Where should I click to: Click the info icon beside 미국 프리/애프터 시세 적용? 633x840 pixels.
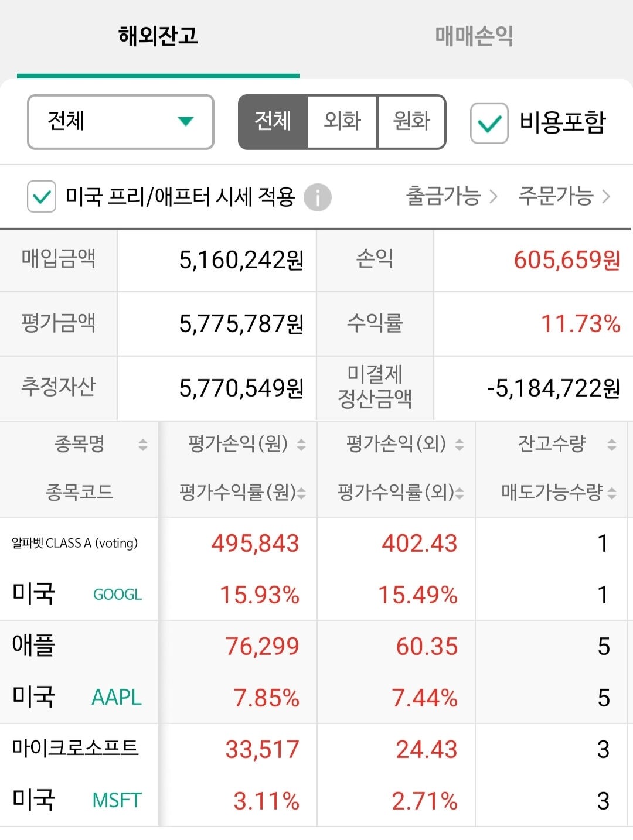316,197
